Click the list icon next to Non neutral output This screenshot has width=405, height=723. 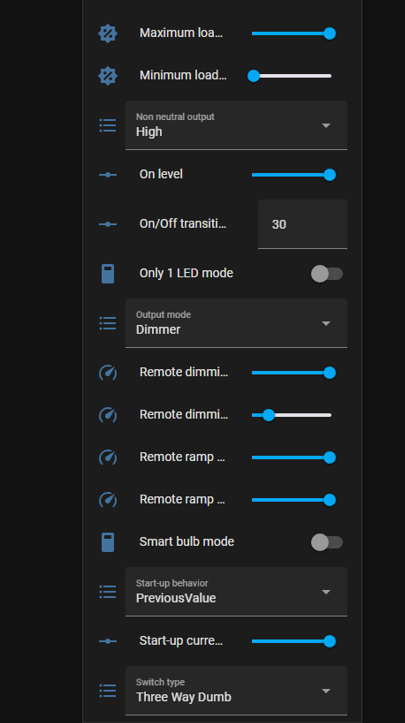click(108, 125)
